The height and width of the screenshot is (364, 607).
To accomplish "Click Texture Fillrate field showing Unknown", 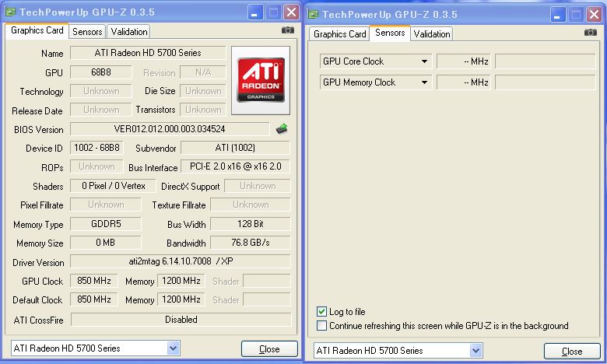I will pyautogui.click(x=250, y=205).
